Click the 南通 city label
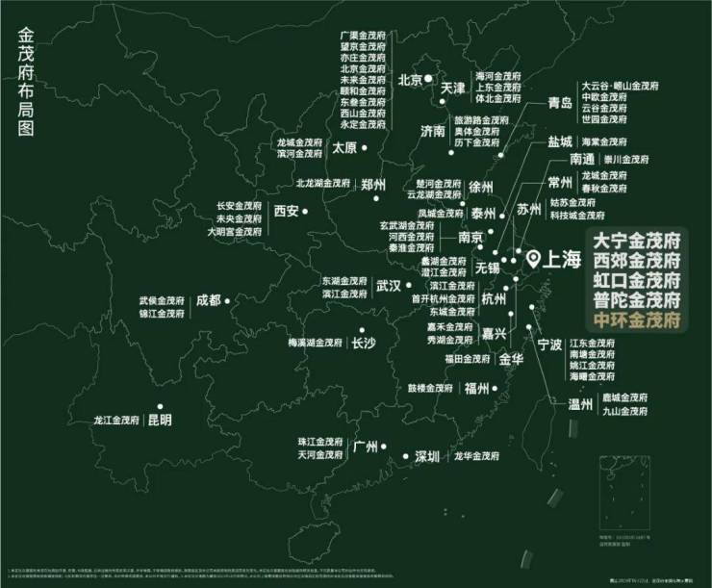The height and width of the screenshot is (588, 712). (x=582, y=159)
